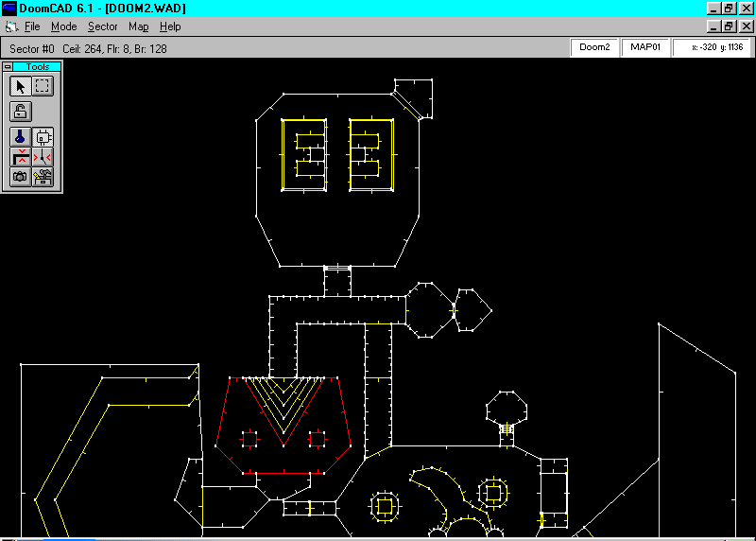Click the MAP01 status field
Viewport: 756px width, 541px height.
[645, 47]
